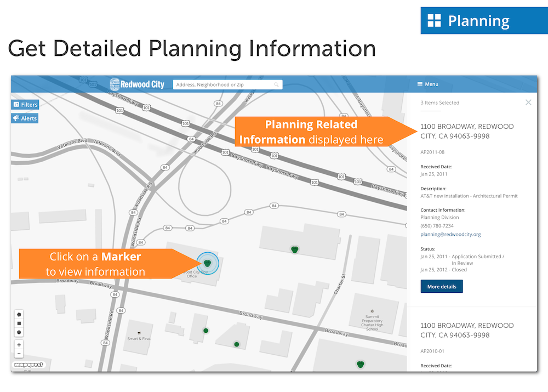This screenshot has width=548, height=392.
Task: Click the AT&T new installation description text
Action: 469,196
